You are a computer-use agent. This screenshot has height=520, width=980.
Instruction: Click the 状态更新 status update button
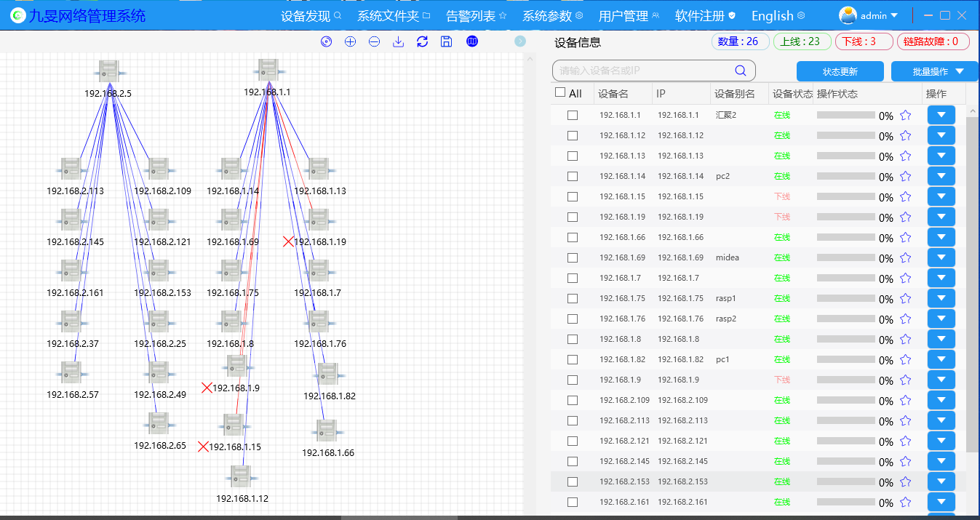840,71
